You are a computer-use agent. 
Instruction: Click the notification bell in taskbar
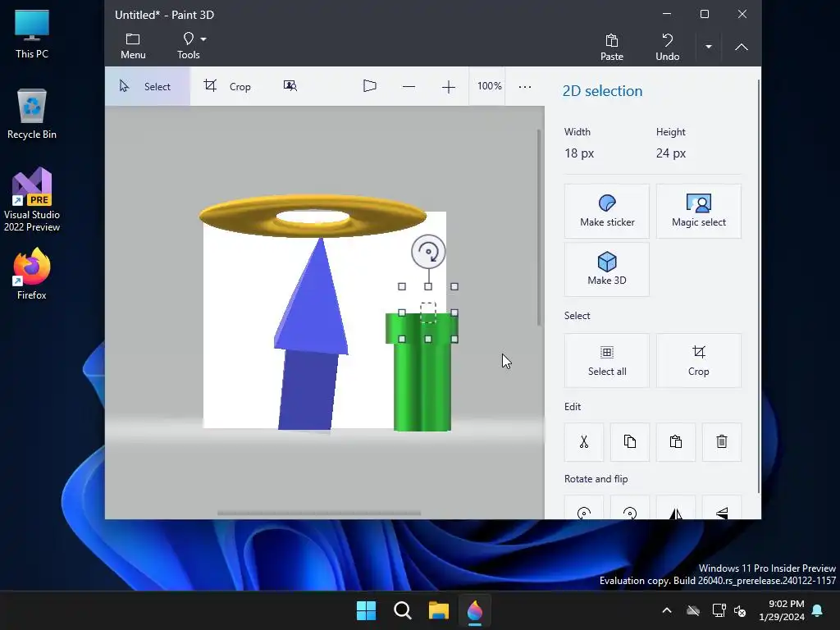coord(817,610)
